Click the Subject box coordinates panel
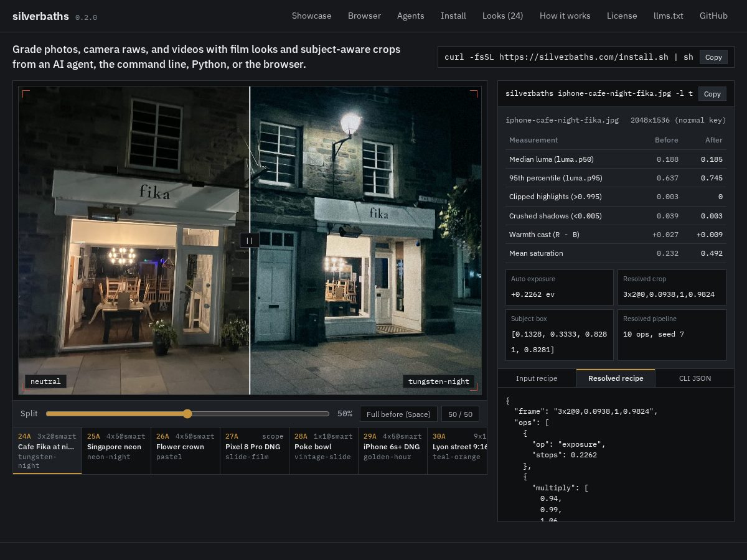The image size is (747, 560). pos(560,335)
